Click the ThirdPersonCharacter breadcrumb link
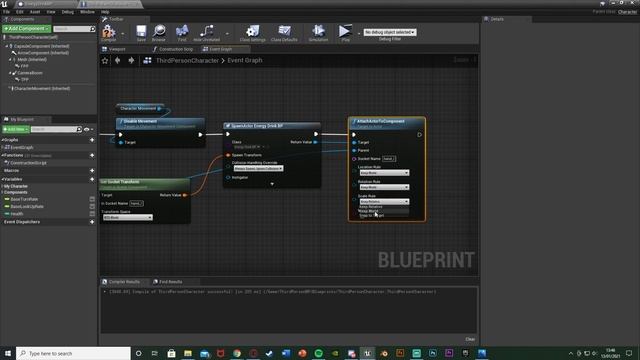 click(x=187, y=60)
